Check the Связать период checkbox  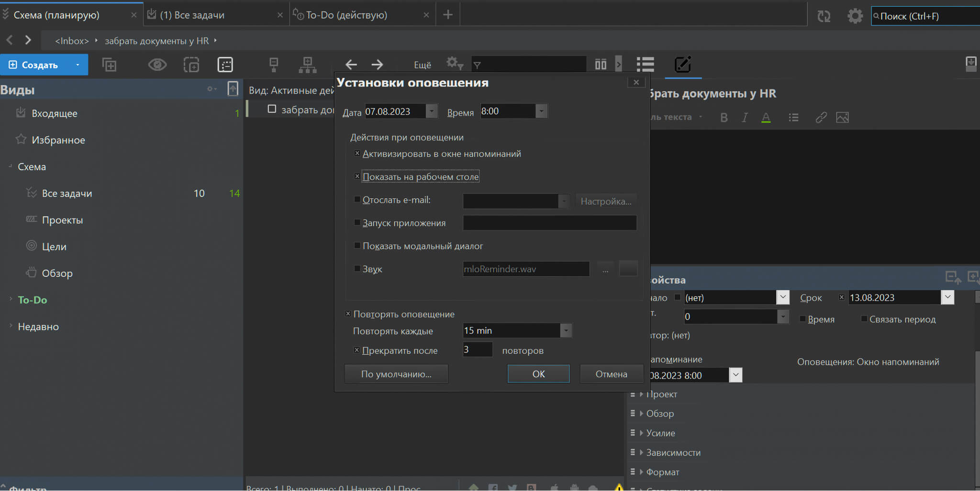864,319
